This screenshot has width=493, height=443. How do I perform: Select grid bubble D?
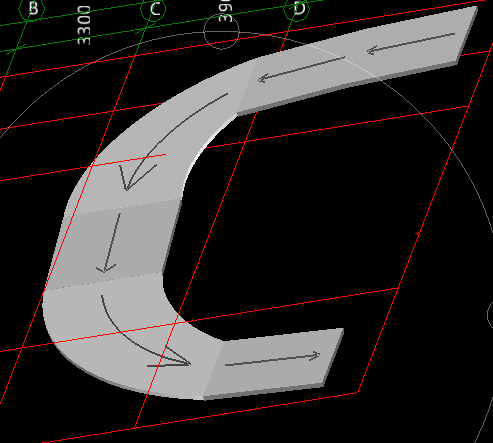coord(297,9)
